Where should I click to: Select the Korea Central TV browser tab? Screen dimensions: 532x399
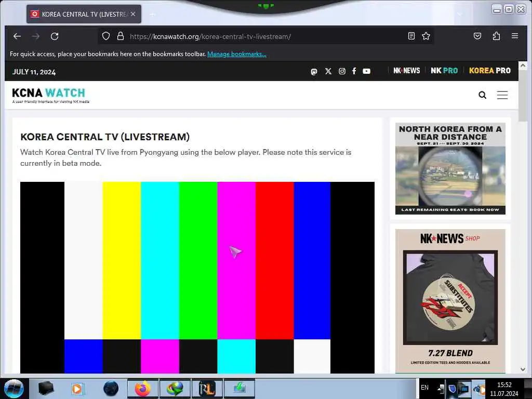[x=84, y=14]
